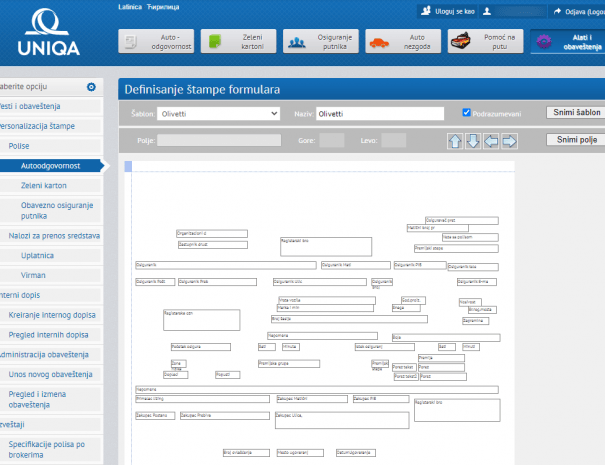This screenshot has width=605, height=465.
Task: Expand the Polise sidebar section
Action: 20,146
